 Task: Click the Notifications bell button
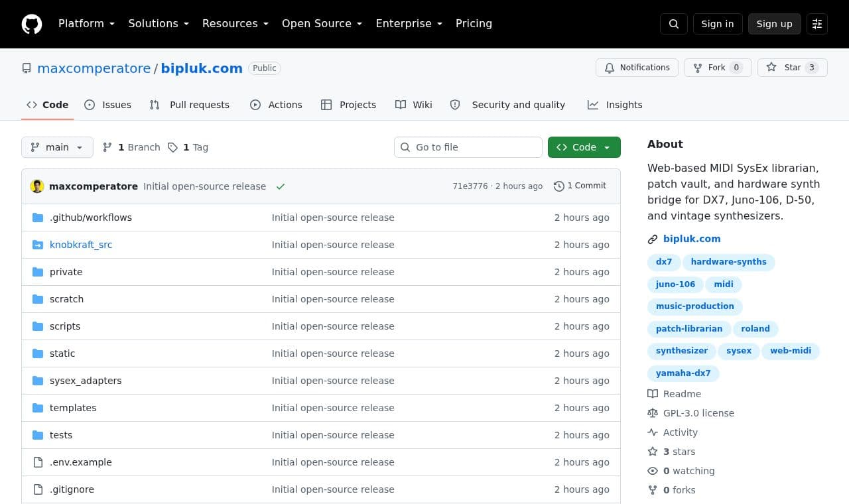pos(637,68)
